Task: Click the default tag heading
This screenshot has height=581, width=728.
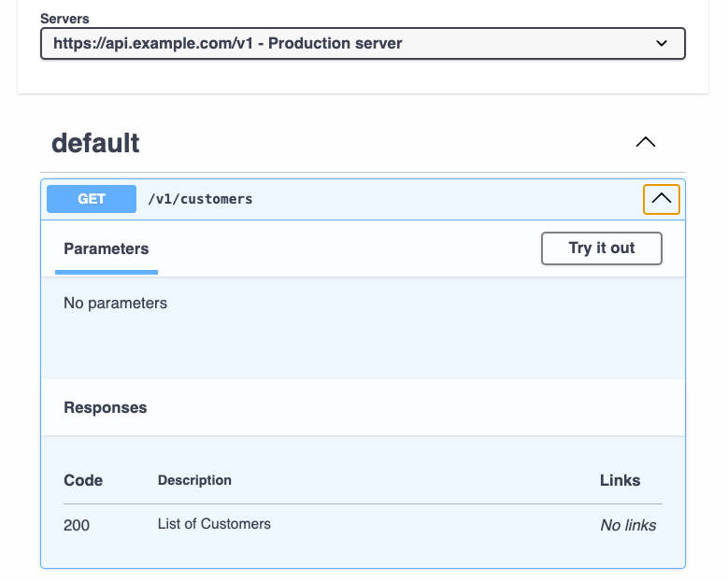Action: (95, 143)
